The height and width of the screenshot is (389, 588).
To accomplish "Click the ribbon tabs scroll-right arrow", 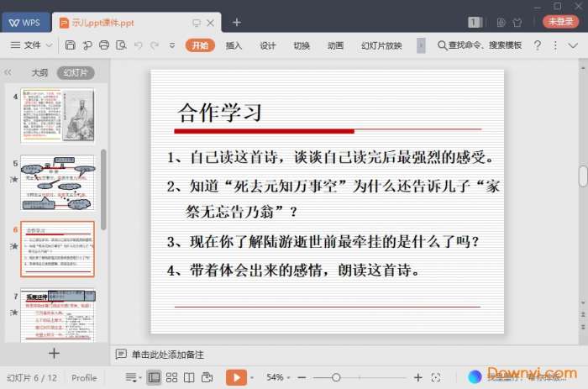I will click(x=421, y=45).
